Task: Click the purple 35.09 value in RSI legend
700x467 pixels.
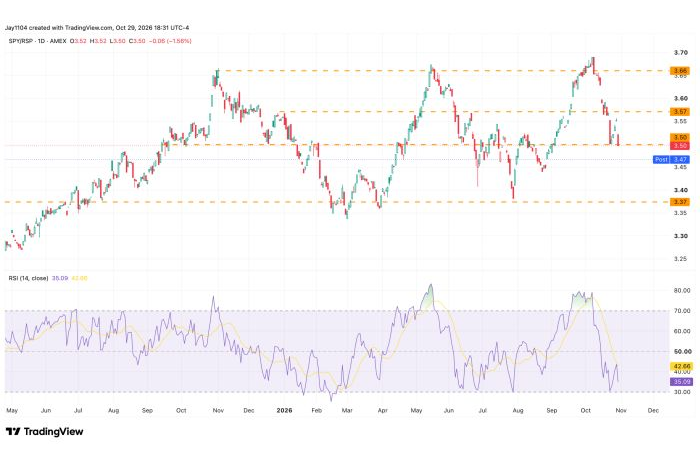Action: 60,278
